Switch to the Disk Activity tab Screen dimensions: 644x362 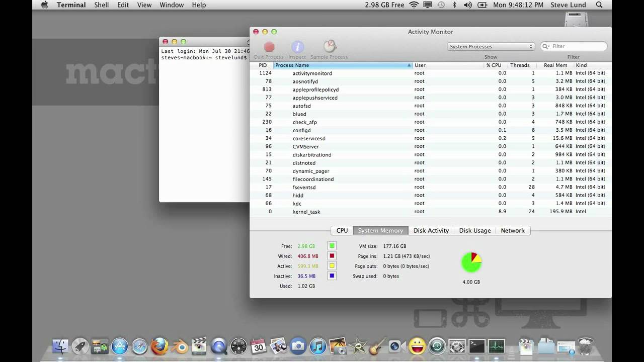point(431,230)
